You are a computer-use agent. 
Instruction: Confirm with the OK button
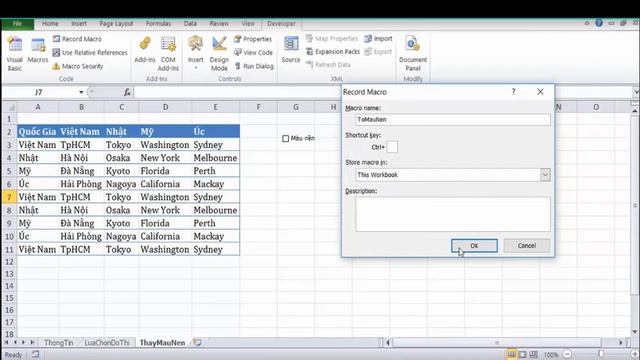(474, 246)
